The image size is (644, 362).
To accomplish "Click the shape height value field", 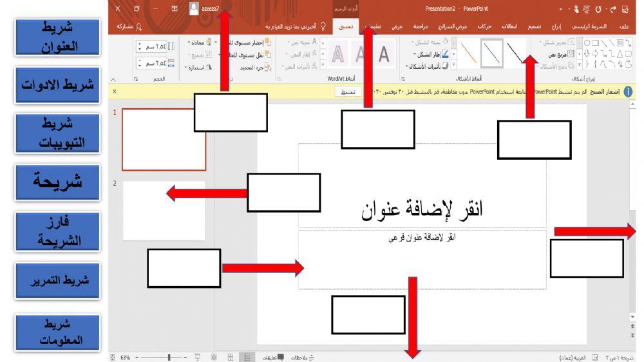I will [155, 46].
